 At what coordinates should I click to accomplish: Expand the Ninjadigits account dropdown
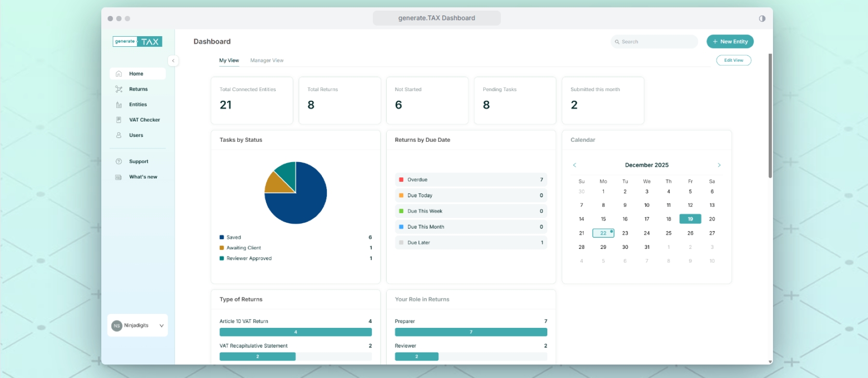point(162,325)
